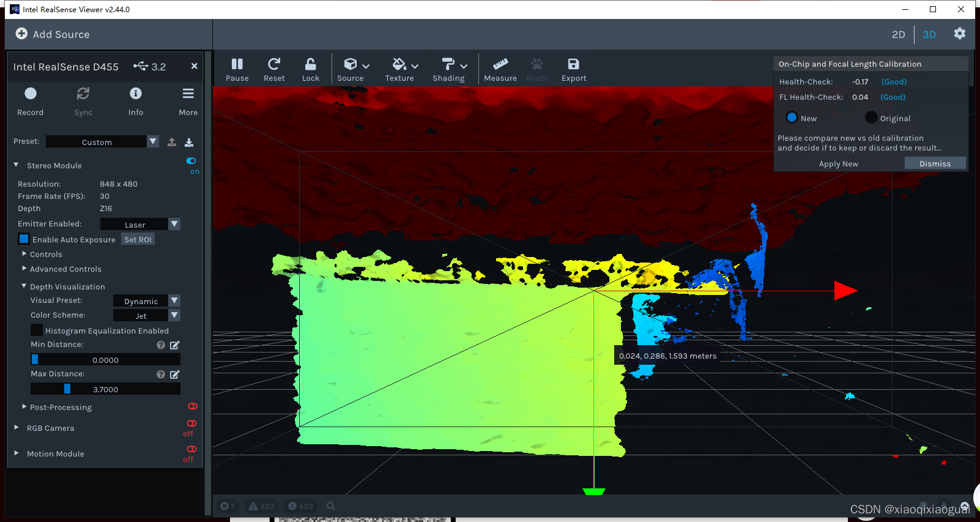Click the Depth format value Z16

(x=106, y=208)
